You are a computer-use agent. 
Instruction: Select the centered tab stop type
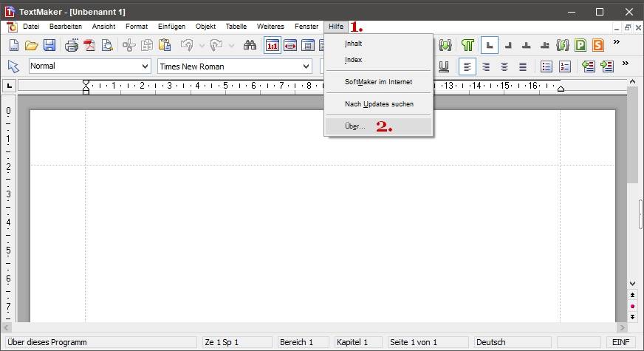[x=526, y=46]
